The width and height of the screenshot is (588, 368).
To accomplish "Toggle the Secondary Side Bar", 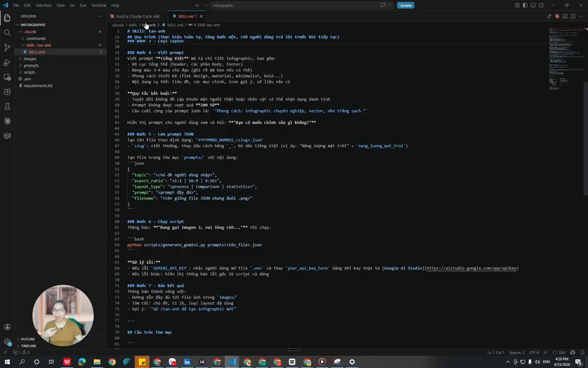I will tap(541, 5).
